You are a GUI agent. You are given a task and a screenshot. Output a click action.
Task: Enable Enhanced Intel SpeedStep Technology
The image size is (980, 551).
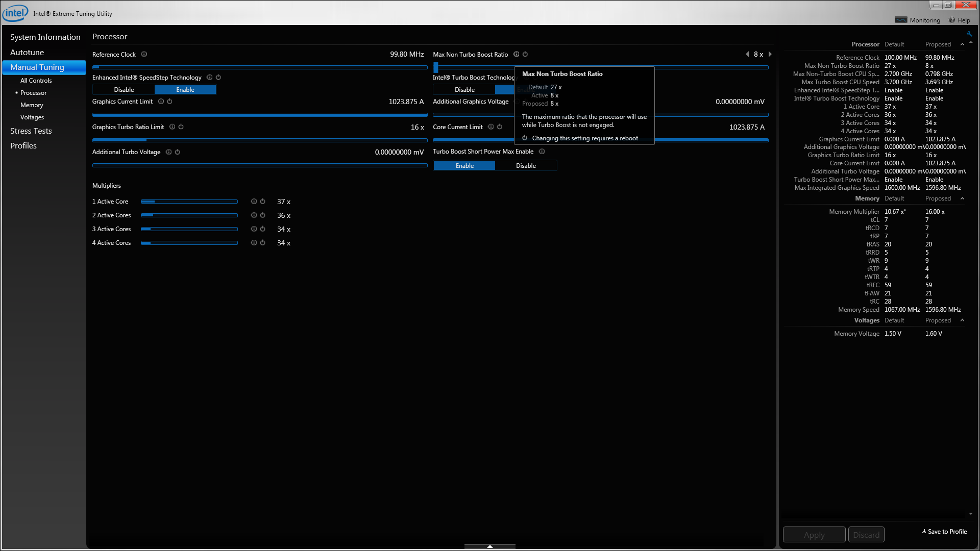(x=185, y=90)
